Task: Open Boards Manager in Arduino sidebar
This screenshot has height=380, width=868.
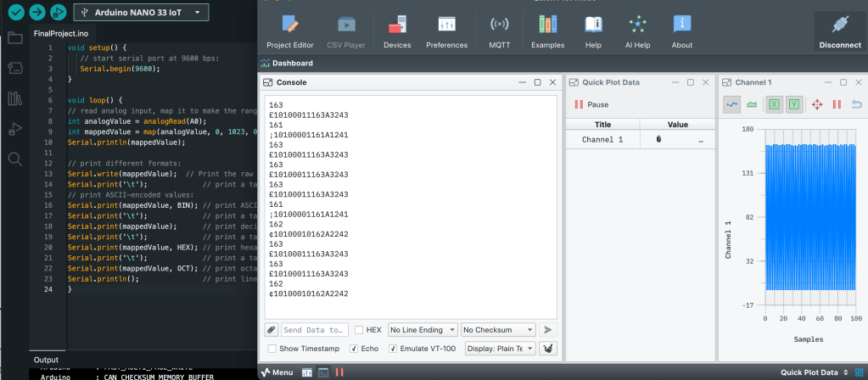Action: coord(14,69)
